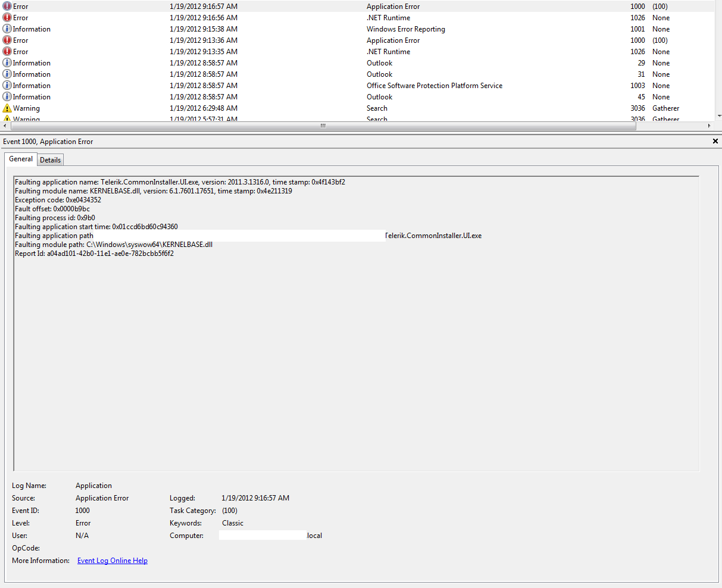Click info icon of Office Software Protection row
Image resolution: width=722 pixels, height=588 pixels.
[7, 86]
